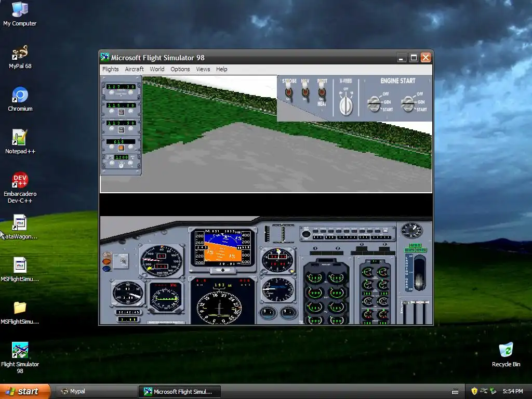The height and width of the screenshot is (399, 532).
Task: Click the right small round gauge below VSI
Action: [x=288, y=312]
